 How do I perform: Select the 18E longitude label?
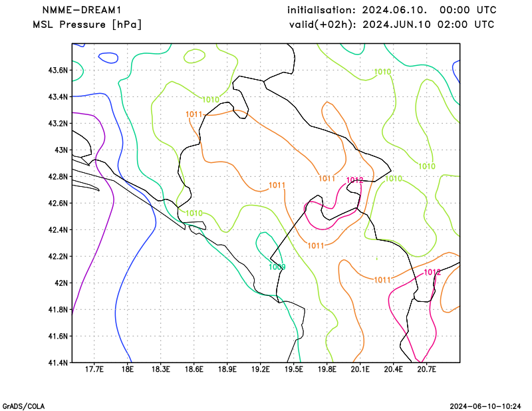point(127,369)
